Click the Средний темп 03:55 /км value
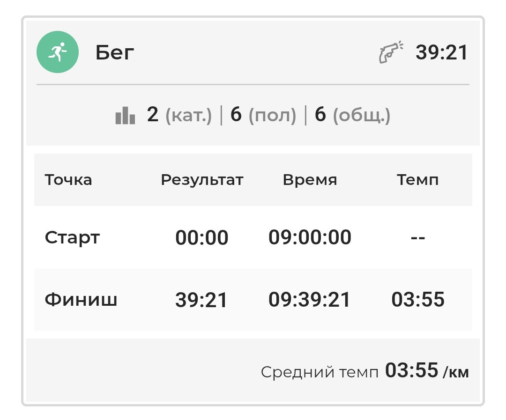Viewport: 506px width, 420px height. 427,370
